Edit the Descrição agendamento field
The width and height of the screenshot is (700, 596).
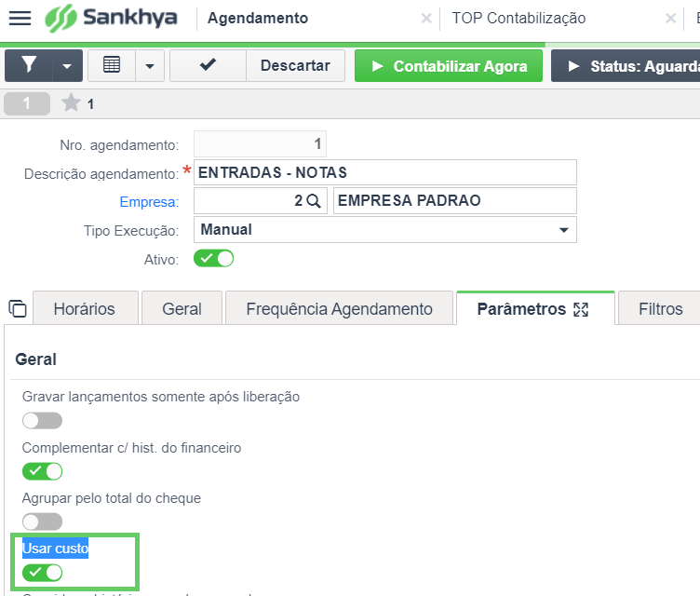click(x=384, y=172)
